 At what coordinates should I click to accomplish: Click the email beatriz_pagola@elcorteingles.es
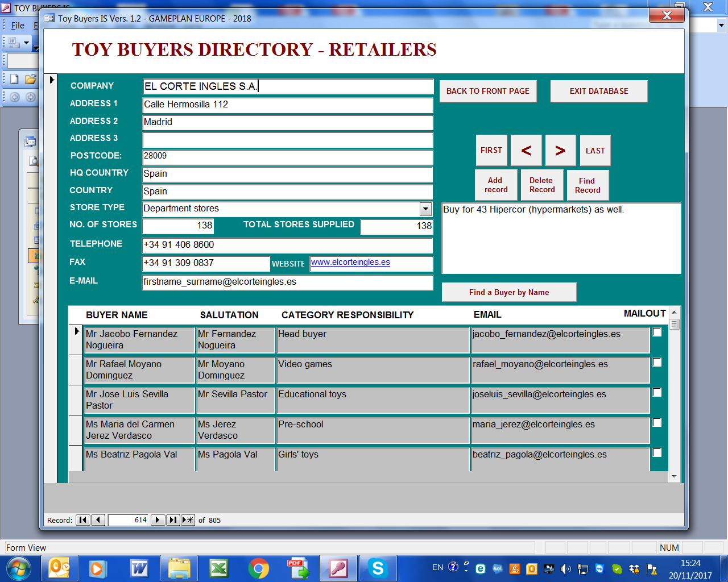(539, 455)
